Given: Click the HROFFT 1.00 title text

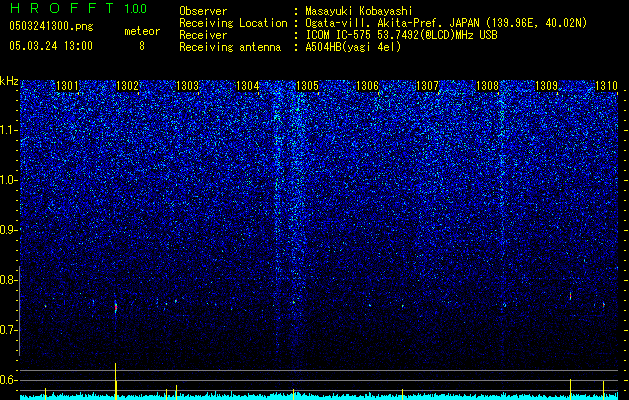Looking at the screenshot, I should point(79,8).
